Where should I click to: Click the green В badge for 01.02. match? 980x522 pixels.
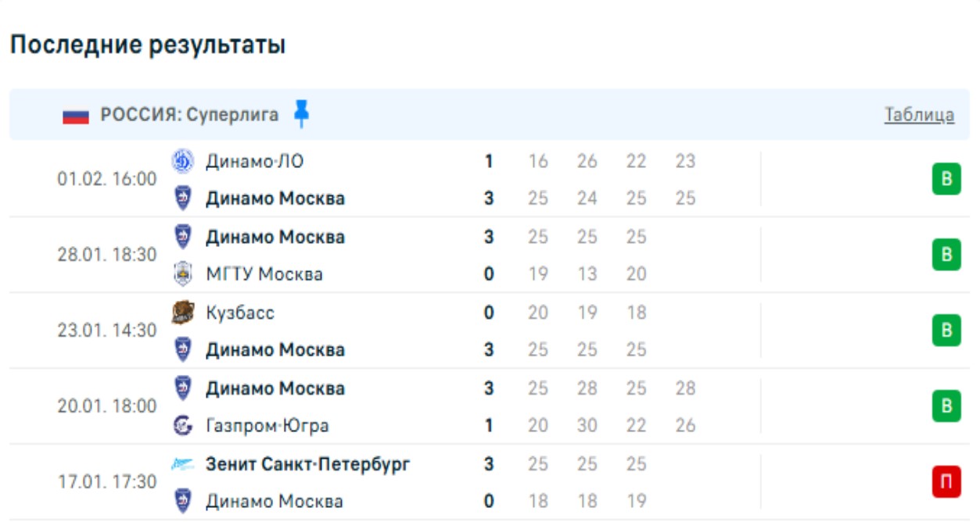click(946, 180)
